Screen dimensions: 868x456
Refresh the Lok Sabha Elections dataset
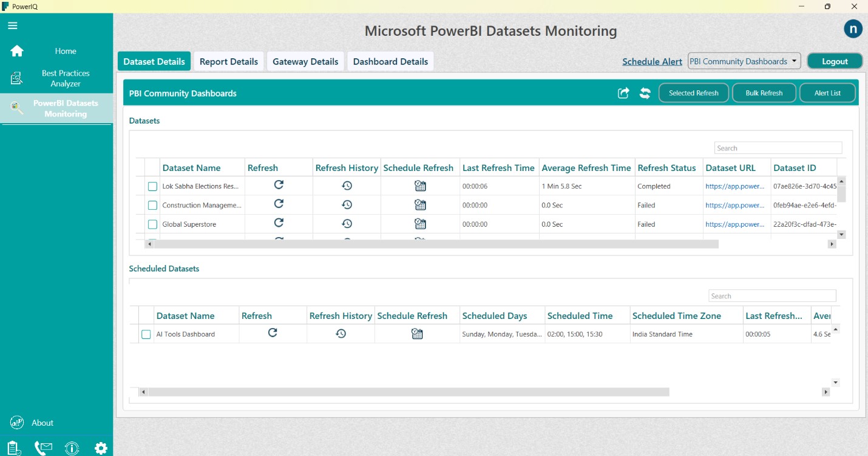(279, 185)
